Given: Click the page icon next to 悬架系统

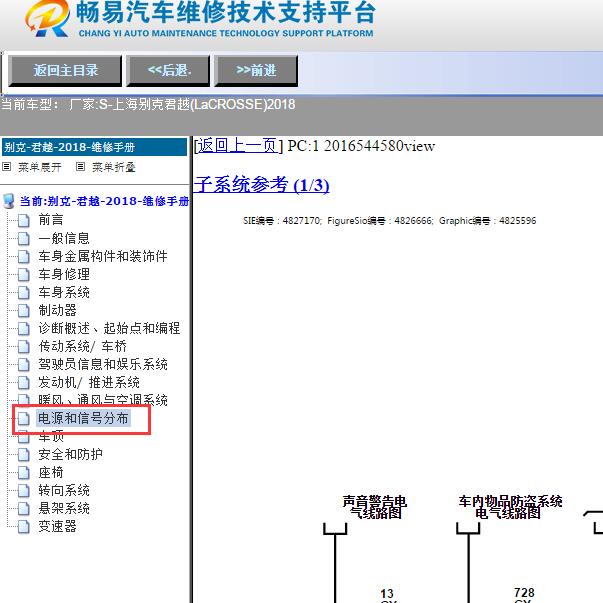Looking at the screenshot, I should click(23, 509).
